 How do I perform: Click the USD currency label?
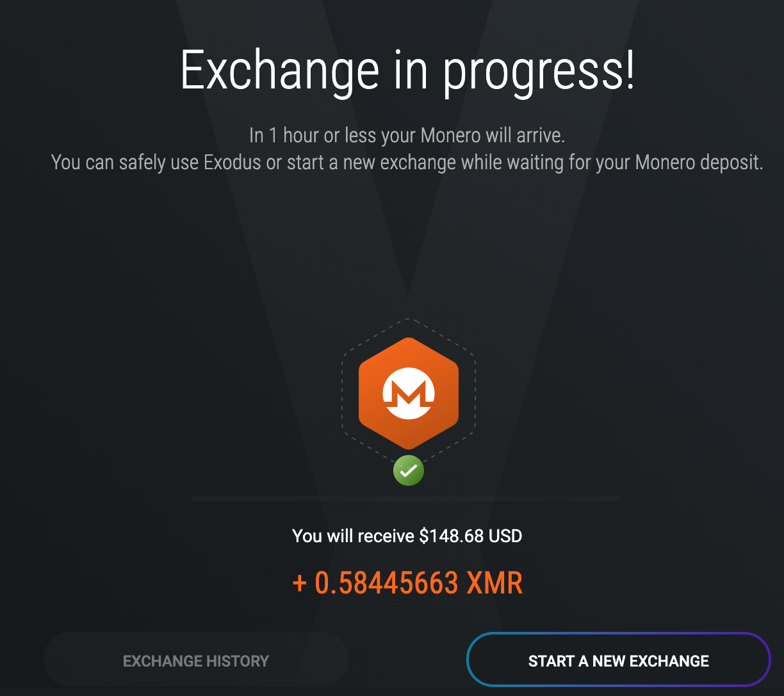click(x=505, y=536)
